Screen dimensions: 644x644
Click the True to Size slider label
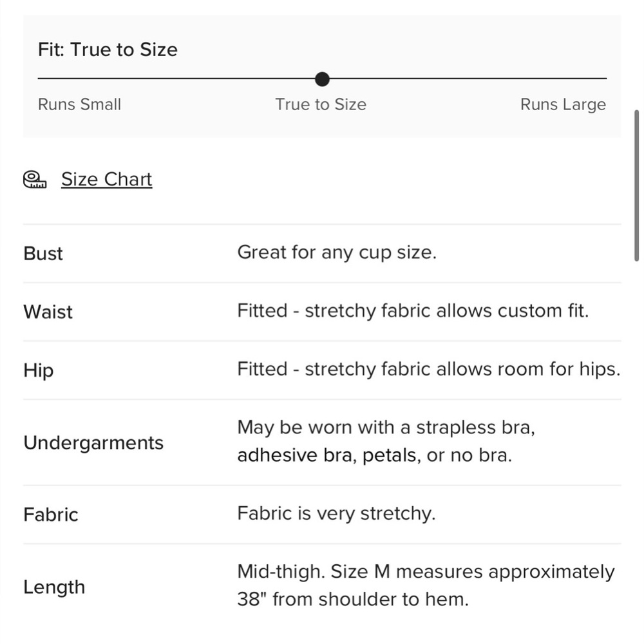[321, 104]
